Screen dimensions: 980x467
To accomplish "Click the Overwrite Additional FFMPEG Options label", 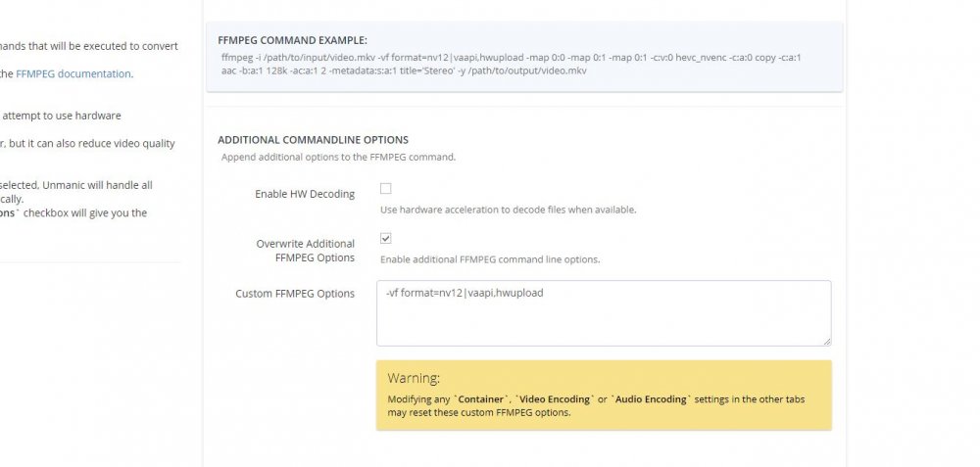I will coord(305,251).
